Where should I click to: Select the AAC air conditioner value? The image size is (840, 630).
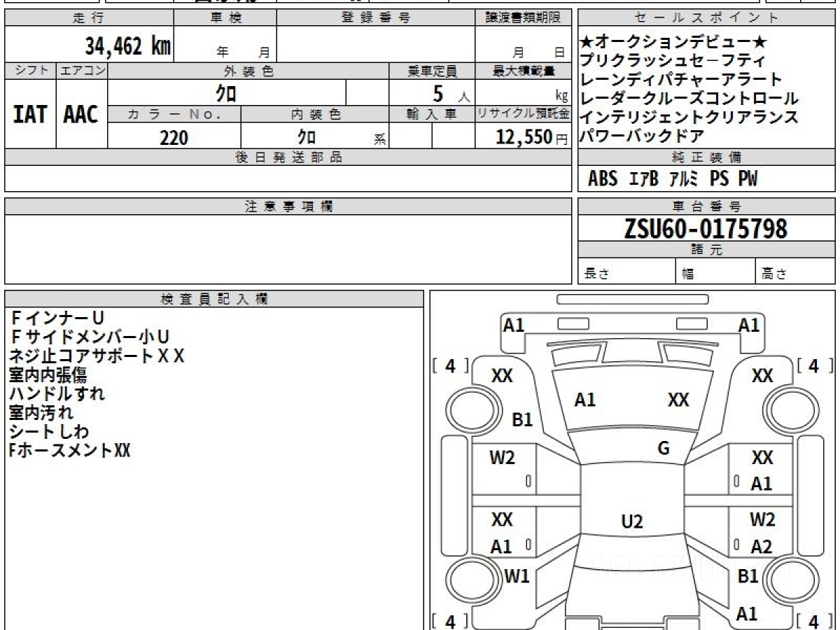point(81,114)
